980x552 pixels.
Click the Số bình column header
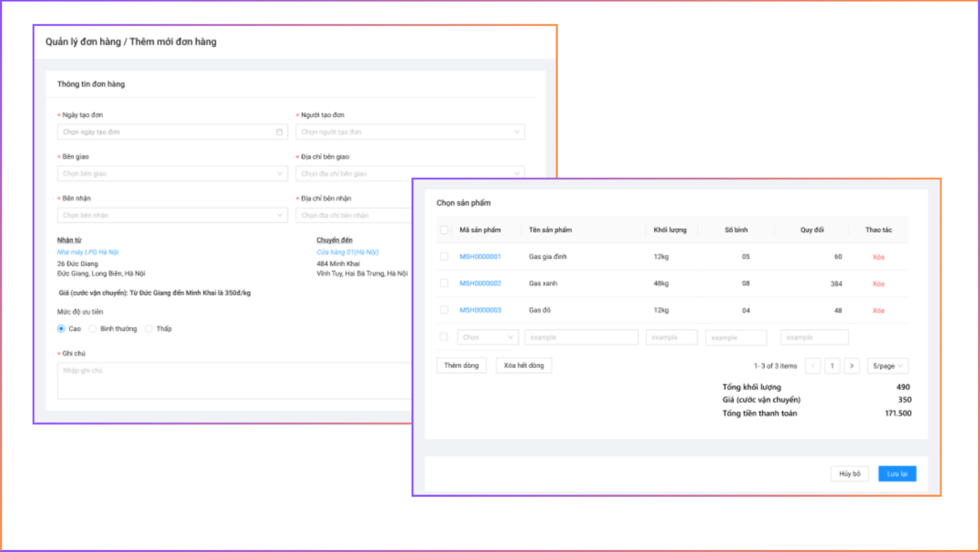tap(736, 230)
